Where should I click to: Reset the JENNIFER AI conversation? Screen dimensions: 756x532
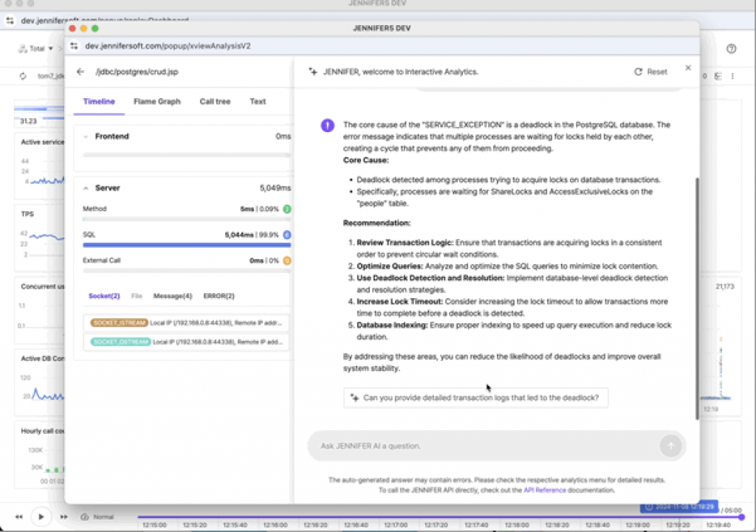click(650, 72)
